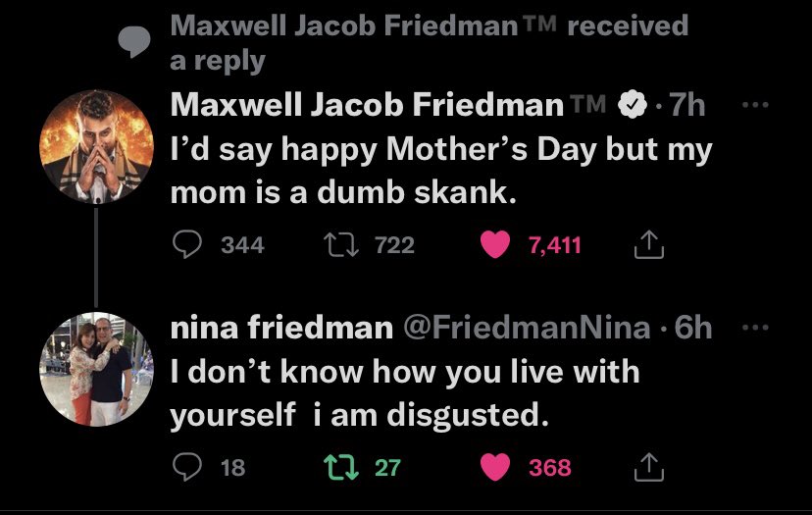Share Maxwell's tweet with upload arrow icon
812x515 pixels.
(649, 244)
